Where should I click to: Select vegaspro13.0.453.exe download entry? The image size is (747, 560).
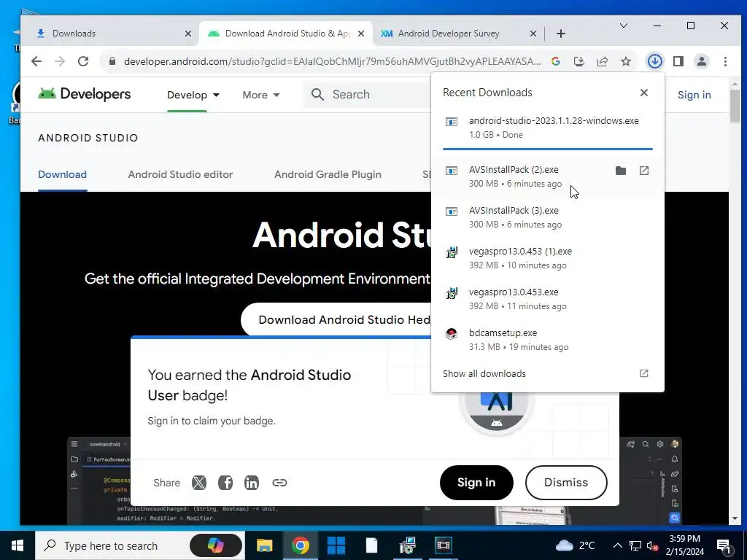tap(547, 299)
